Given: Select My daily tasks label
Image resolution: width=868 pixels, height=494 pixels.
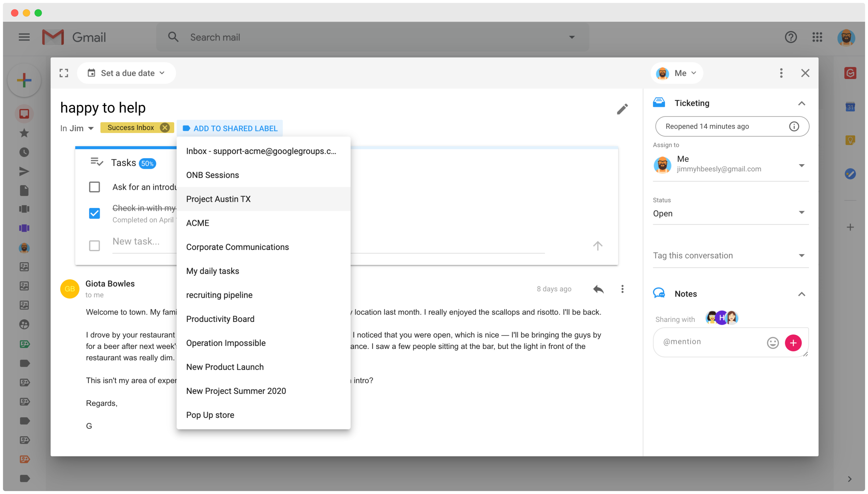Looking at the screenshot, I should click(263, 271).
